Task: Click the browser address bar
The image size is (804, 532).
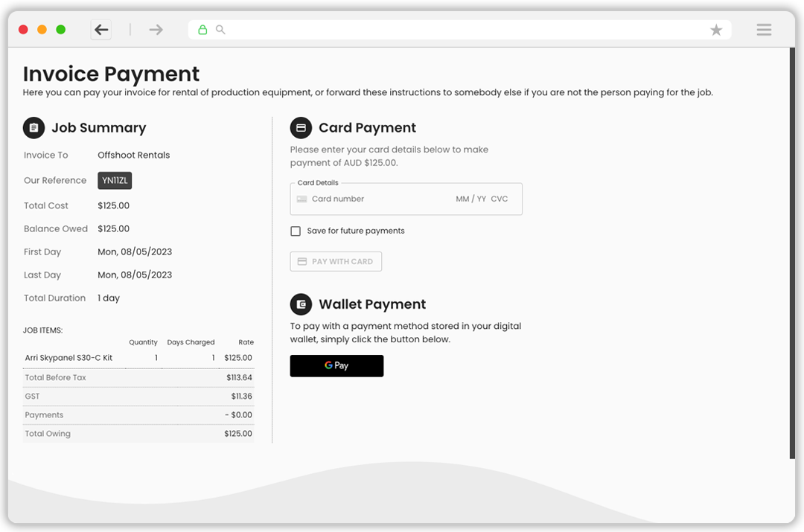Action: [x=460, y=30]
